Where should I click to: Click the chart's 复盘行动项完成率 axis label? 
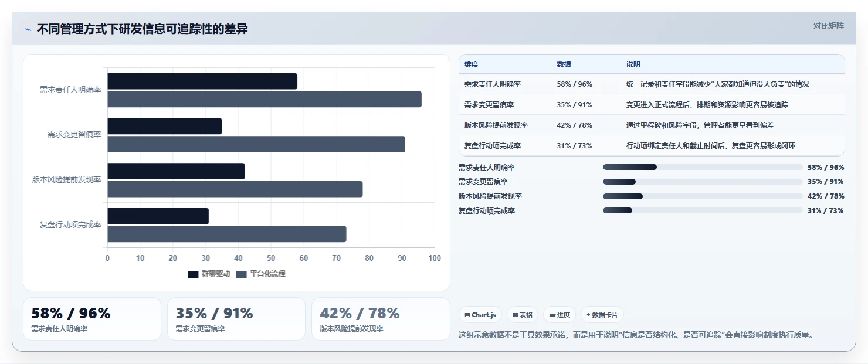pyautogui.click(x=70, y=225)
